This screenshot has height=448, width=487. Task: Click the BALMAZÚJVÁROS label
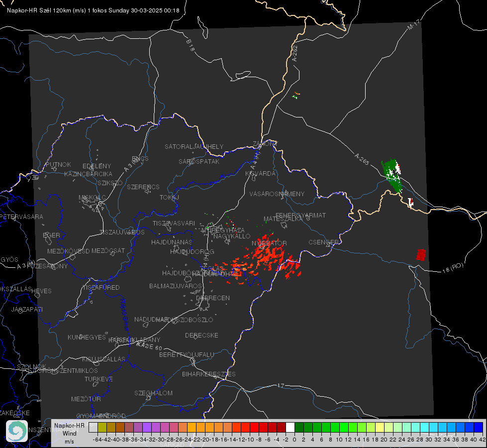176,286
